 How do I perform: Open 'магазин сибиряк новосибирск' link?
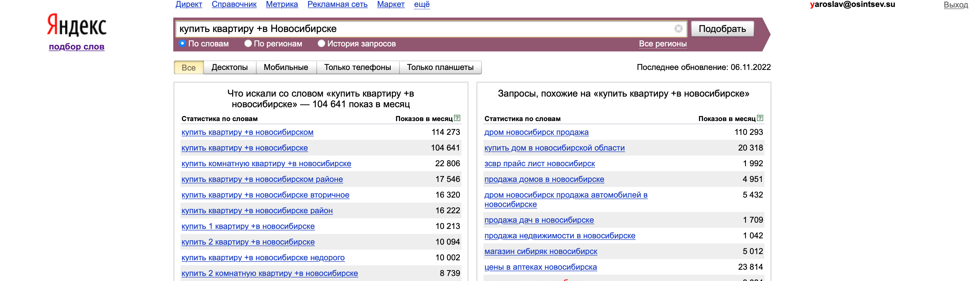point(541,251)
